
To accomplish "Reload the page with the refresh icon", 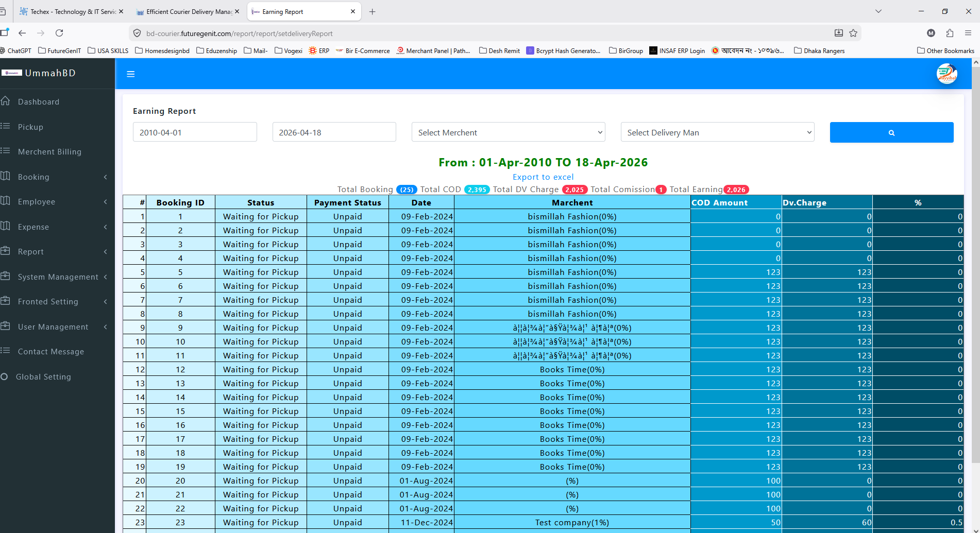I will [x=59, y=33].
